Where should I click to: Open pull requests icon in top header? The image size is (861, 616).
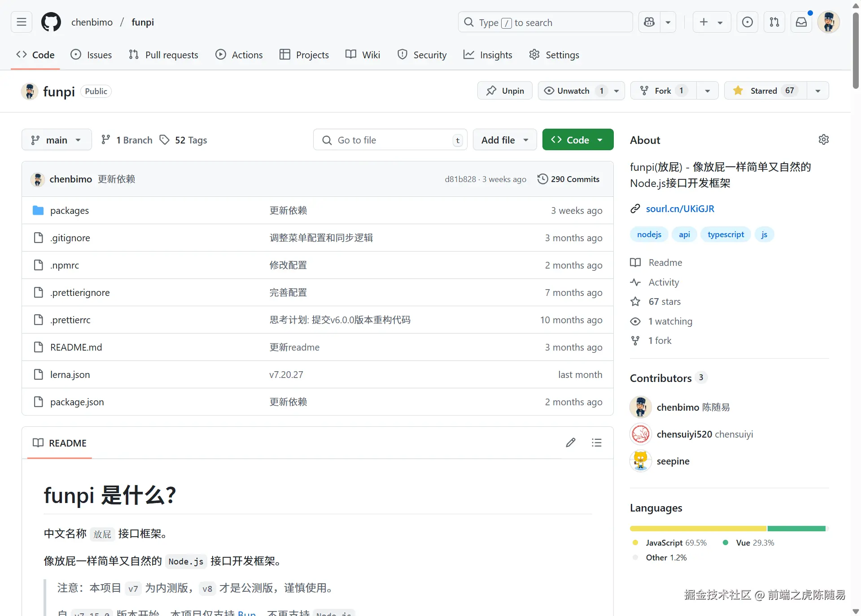(x=774, y=22)
